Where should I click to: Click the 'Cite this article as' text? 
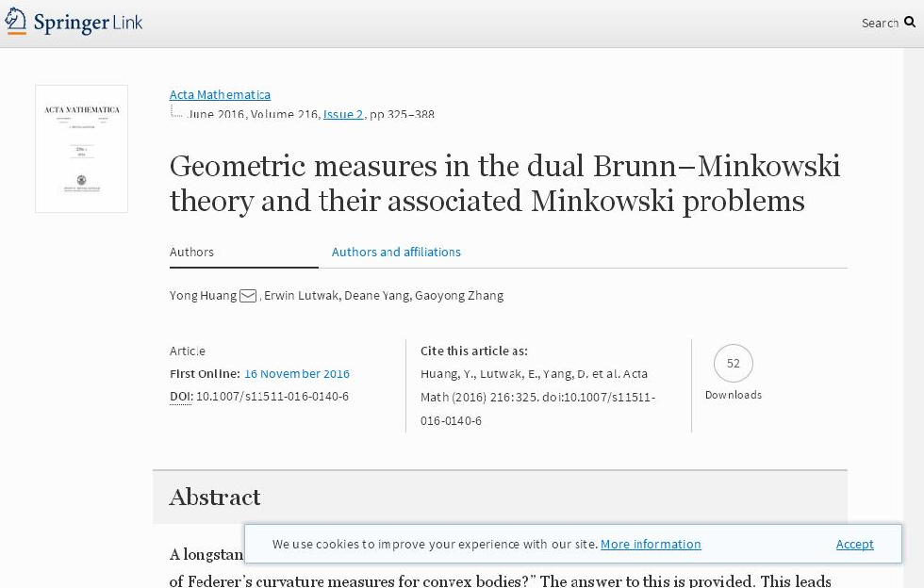pos(474,351)
